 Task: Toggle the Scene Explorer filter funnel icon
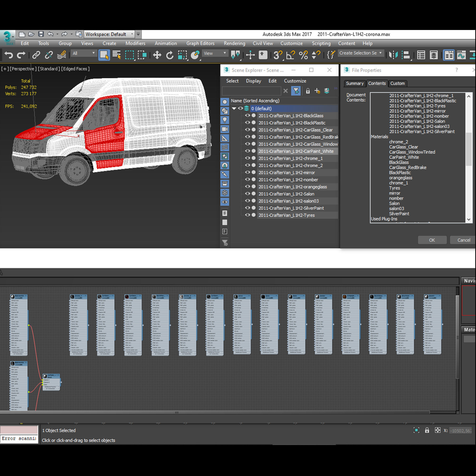click(x=296, y=91)
